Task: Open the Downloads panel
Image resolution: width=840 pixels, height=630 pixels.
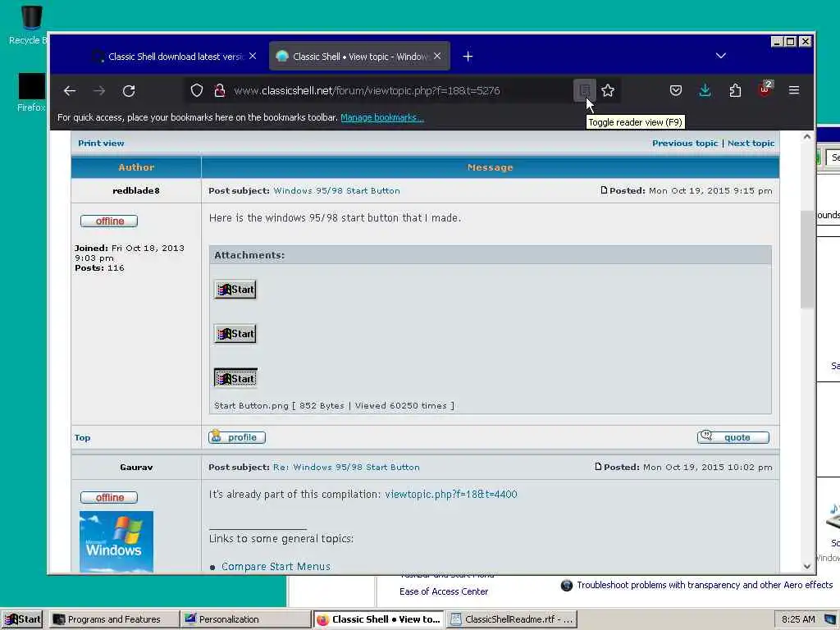Action: click(x=705, y=90)
